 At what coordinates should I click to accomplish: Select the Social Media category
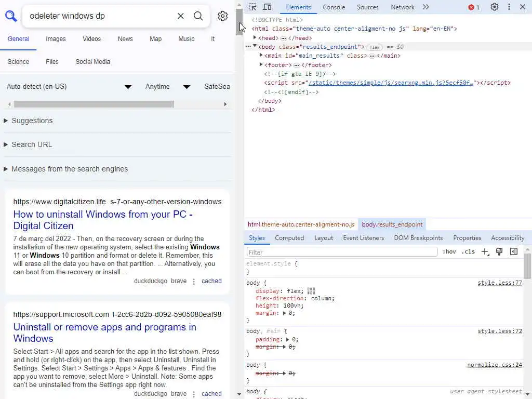tap(92, 62)
